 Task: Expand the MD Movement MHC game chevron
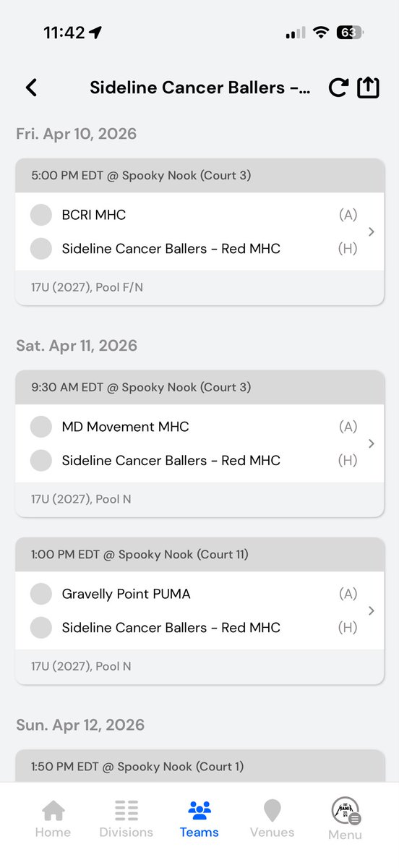[371, 443]
